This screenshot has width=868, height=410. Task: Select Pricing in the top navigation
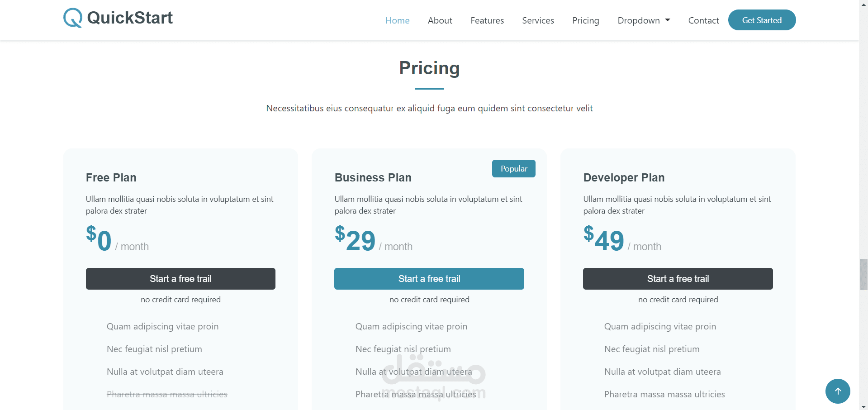click(x=585, y=20)
